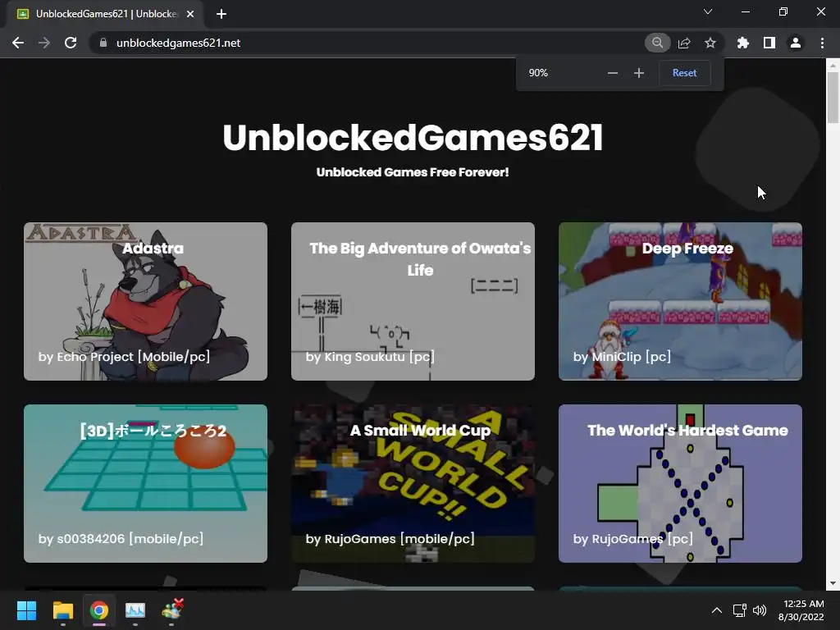The image size is (840, 630).
Task: Open File Explorer from the taskbar
Action: point(62,610)
